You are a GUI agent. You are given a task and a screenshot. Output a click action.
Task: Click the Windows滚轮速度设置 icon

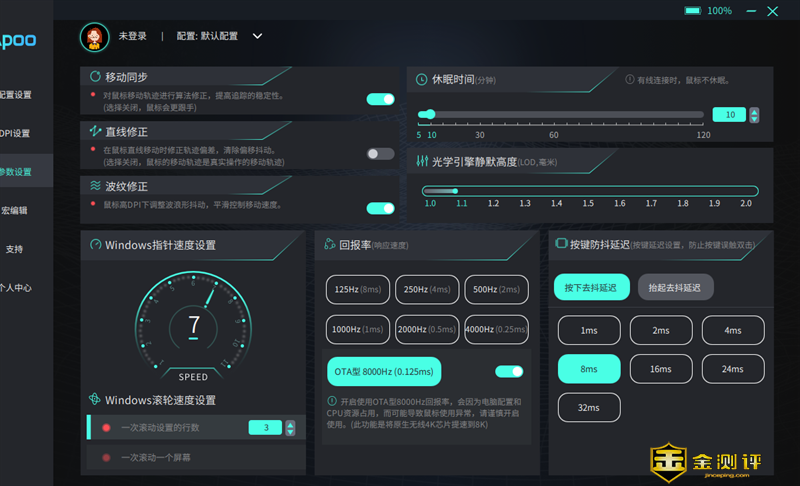click(95, 400)
